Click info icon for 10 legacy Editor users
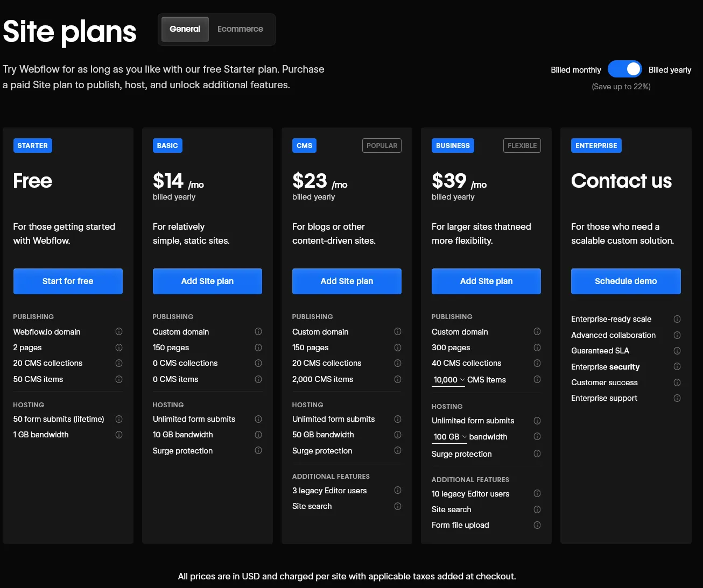 [537, 493]
